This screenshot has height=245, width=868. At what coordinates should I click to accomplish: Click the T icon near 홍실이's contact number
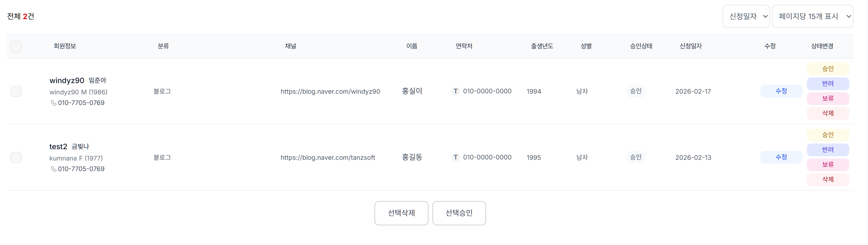pos(455,91)
